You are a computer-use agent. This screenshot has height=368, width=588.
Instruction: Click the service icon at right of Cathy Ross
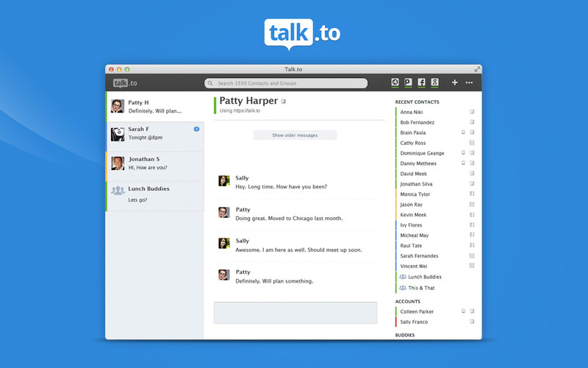pyautogui.click(x=472, y=143)
